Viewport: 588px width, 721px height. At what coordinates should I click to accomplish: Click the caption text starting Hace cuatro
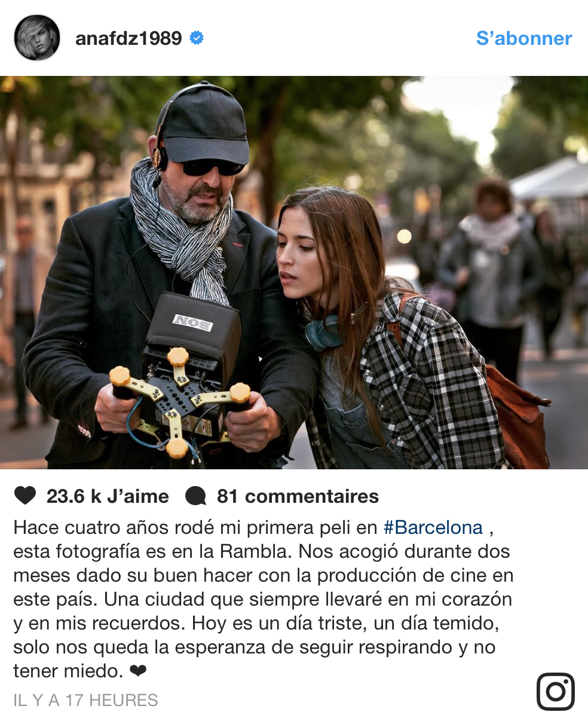point(263,600)
